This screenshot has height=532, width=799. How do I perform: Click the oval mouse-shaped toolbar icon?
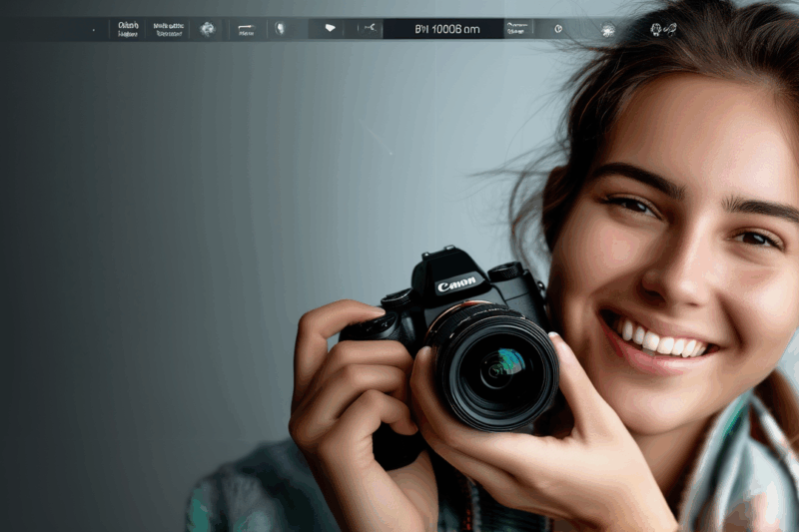280,29
